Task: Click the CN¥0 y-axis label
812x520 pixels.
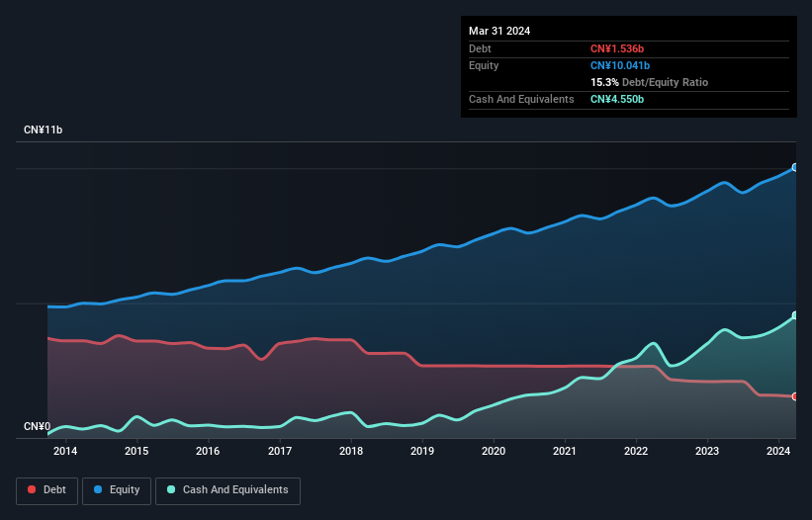Action: pos(38,427)
